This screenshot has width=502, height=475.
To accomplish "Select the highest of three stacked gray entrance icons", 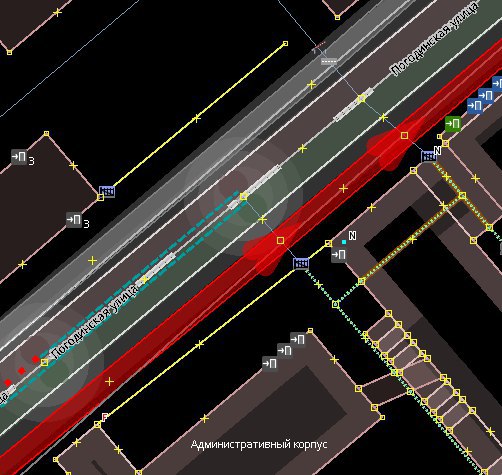I will click(x=298, y=340).
